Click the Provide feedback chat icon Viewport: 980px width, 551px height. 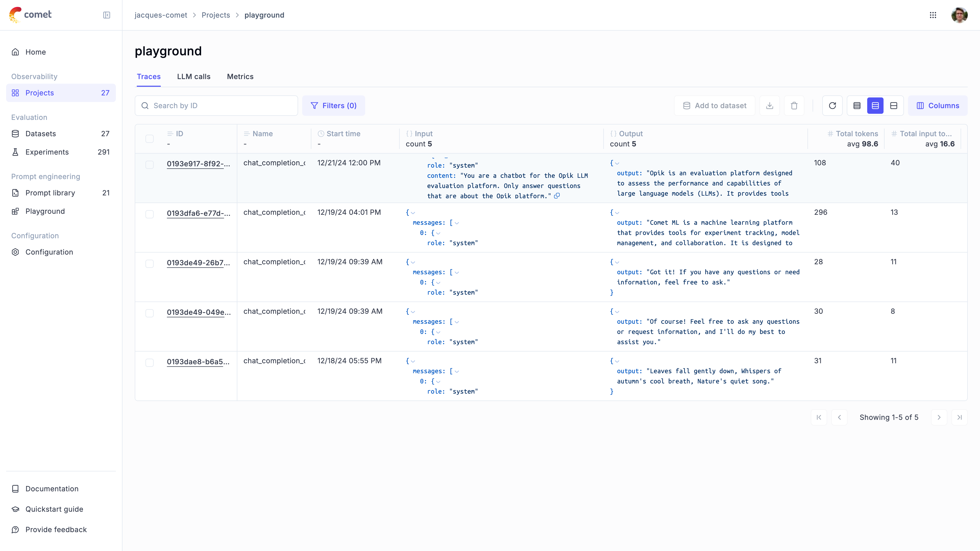[x=15, y=530]
